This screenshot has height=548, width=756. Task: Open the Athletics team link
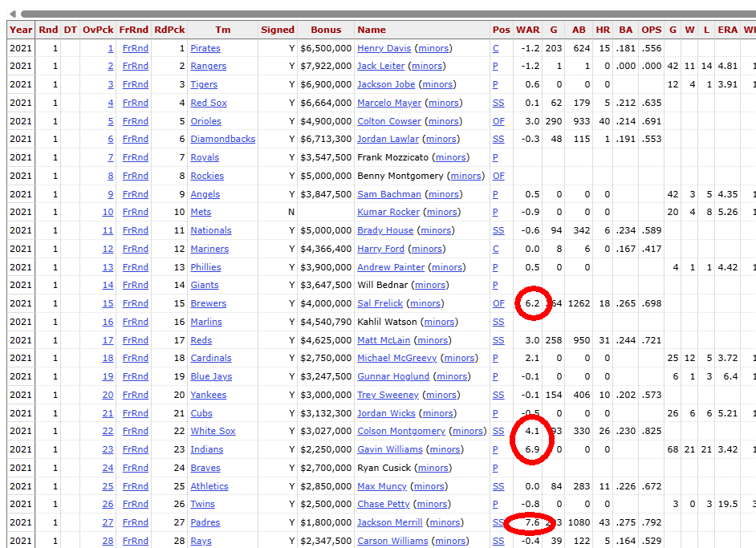[209, 486]
